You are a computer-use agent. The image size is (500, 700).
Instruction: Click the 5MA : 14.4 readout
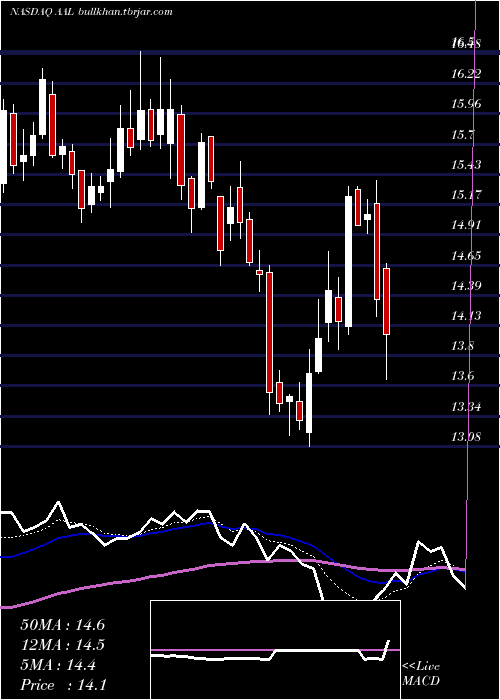click(x=58, y=665)
